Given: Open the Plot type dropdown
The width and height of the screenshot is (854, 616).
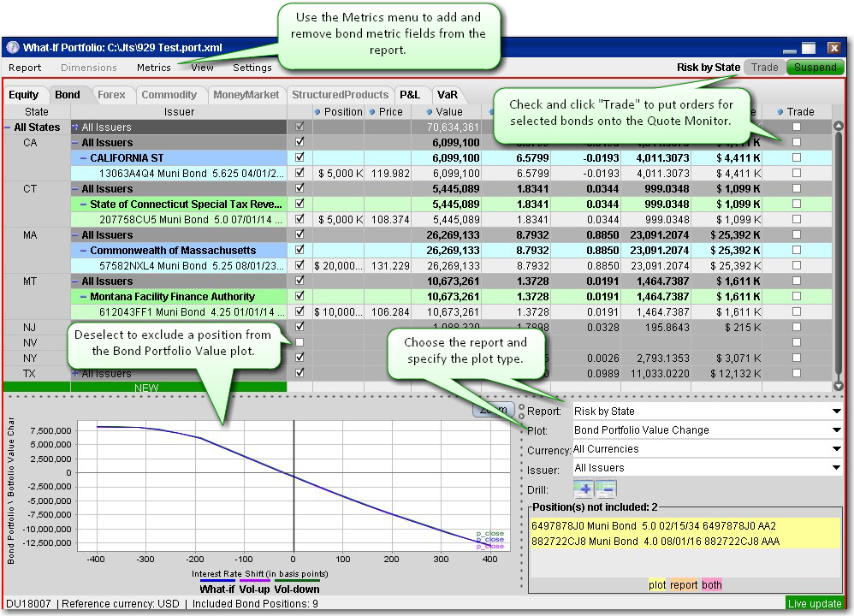Looking at the screenshot, I should point(707,430).
